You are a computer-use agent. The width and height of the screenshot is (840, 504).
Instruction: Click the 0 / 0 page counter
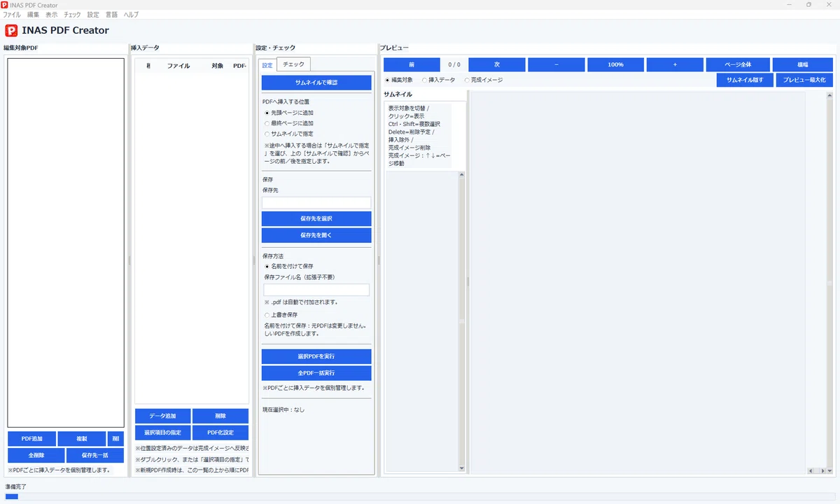pyautogui.click(x=454, y=64)
